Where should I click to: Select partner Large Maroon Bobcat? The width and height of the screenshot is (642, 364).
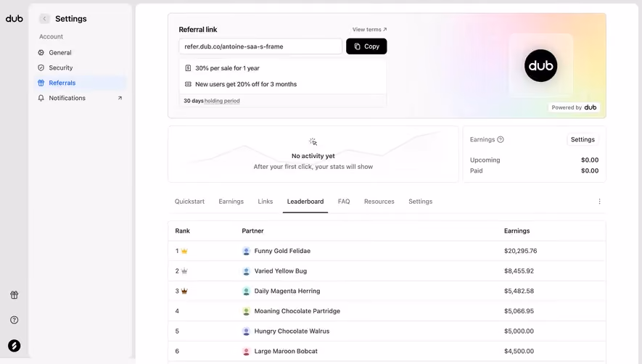point(286,351)
